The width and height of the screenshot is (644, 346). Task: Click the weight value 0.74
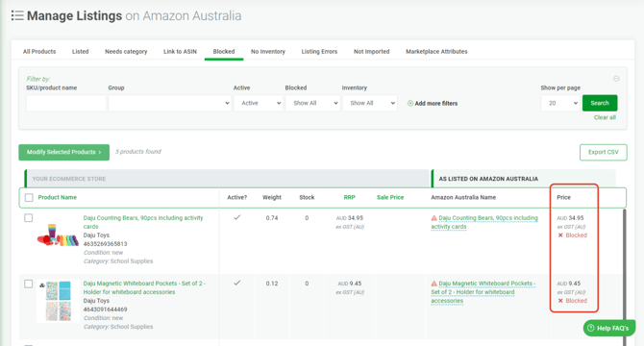tap(272, 218)
